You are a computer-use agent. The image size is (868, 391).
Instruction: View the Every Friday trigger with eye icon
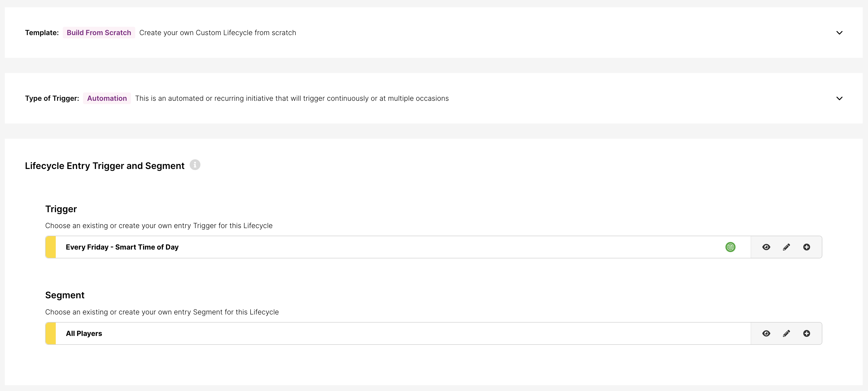pyautogui.click(x=766, y=247)
